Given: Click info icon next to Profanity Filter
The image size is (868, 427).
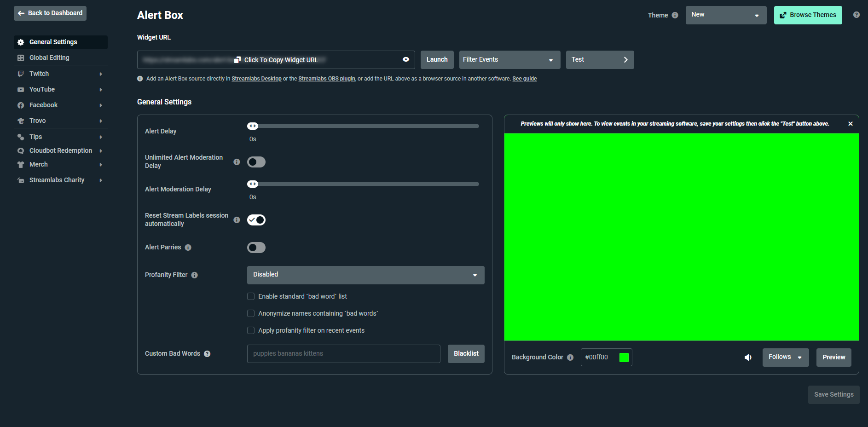Looking at the screenshot, I should [194, 275].
